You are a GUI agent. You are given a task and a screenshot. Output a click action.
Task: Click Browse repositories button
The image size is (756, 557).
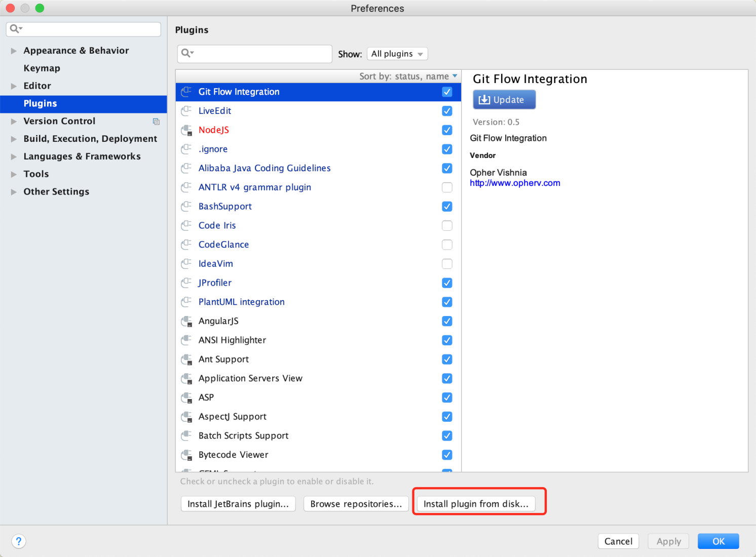[x=356, y=504]
